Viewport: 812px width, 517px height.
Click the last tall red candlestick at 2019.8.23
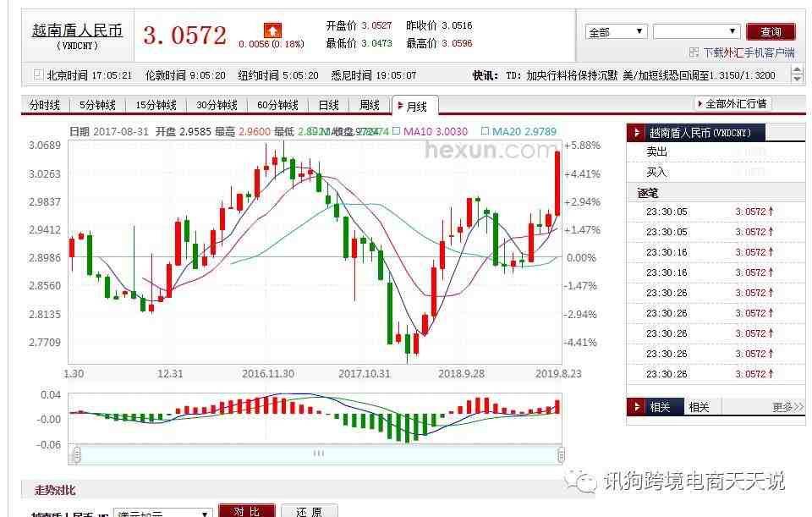pyautogui.click(x=557, y=184)
